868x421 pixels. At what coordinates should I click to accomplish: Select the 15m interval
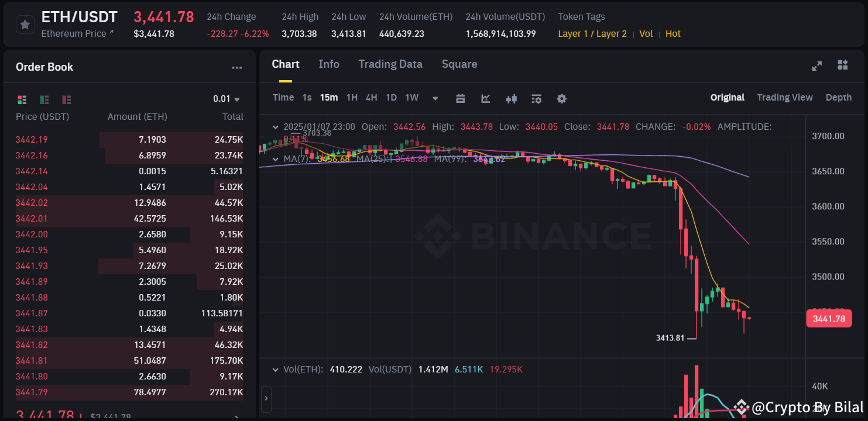[329, 98]
